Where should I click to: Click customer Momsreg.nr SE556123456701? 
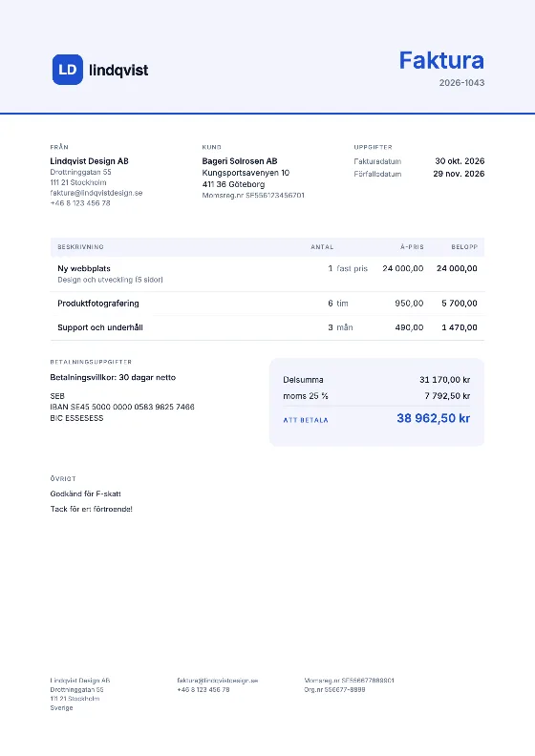(x=253, y=196)
